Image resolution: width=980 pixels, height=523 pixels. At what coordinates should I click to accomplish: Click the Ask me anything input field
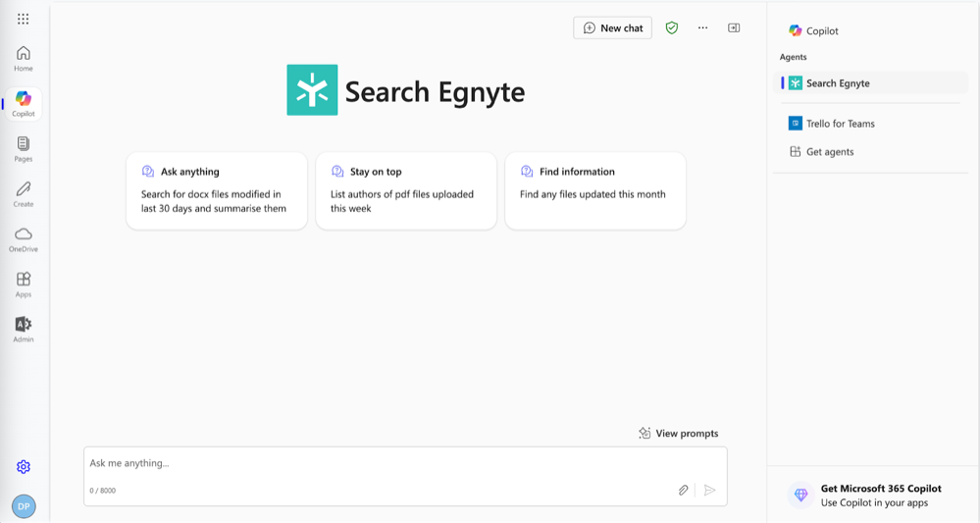(405, 476)
